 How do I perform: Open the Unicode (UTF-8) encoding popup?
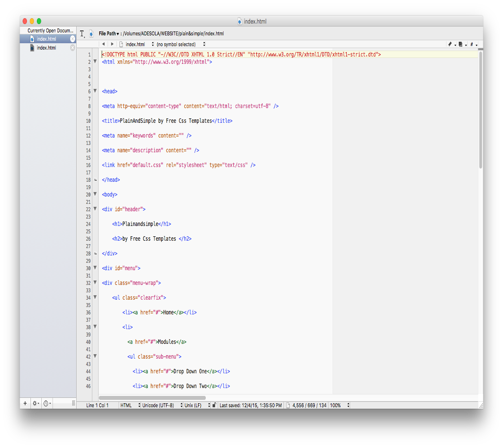[x=162, y=405]
